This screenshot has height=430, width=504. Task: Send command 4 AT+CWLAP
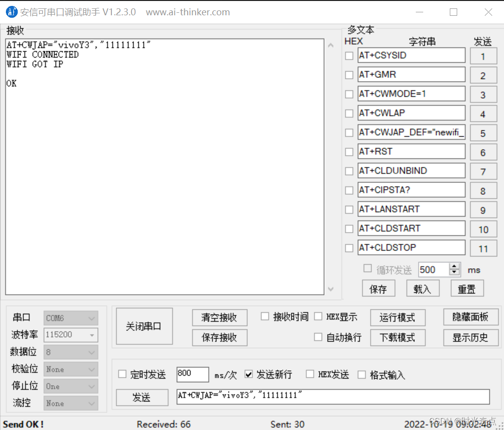click(x=483, y=114)
